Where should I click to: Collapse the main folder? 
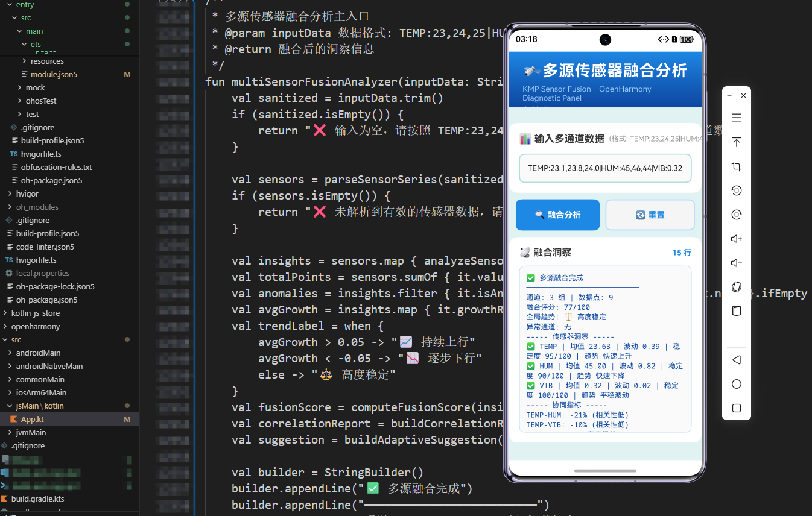coord(20,31)
